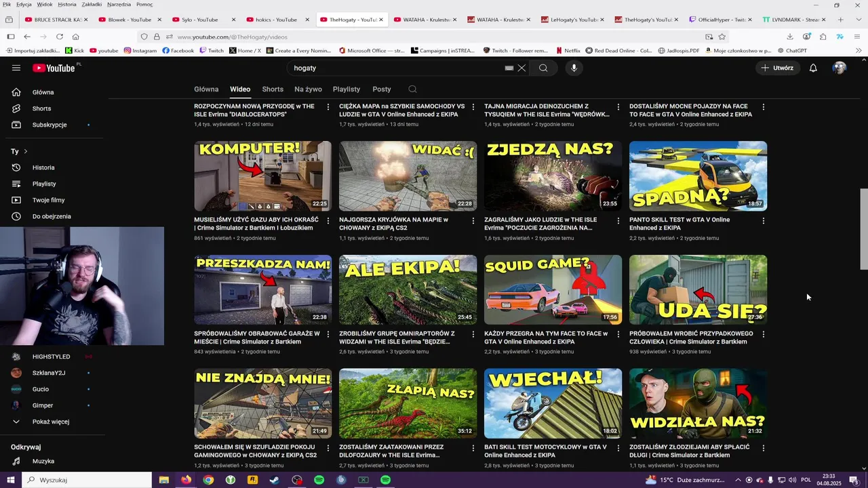Screen dimensions: 868x488
Task: Open Do obejrzenia watch-later list
Action: [x=52, y=216]
